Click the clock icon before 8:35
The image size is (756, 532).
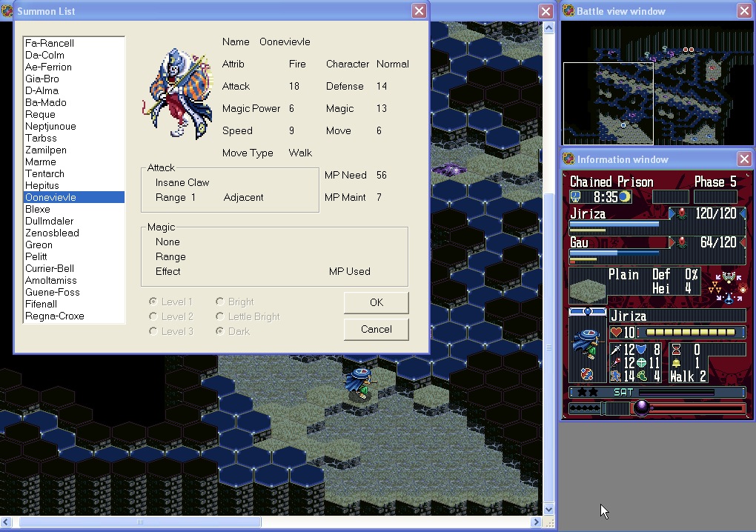(x=575, y=197)
